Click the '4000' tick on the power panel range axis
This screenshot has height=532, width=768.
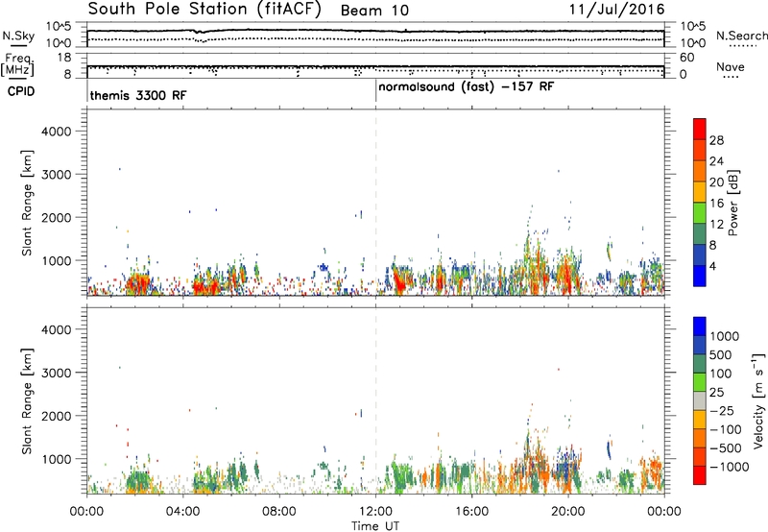[x=56, y=132]
